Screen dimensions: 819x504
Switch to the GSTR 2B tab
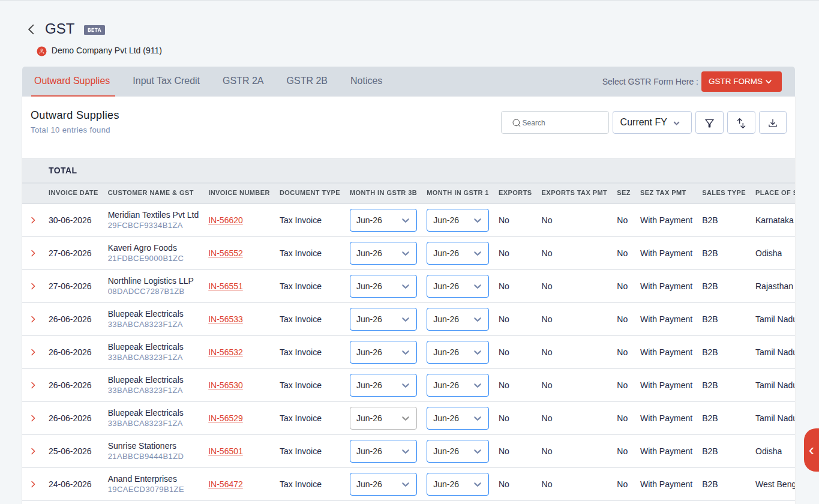pos(307,80)
